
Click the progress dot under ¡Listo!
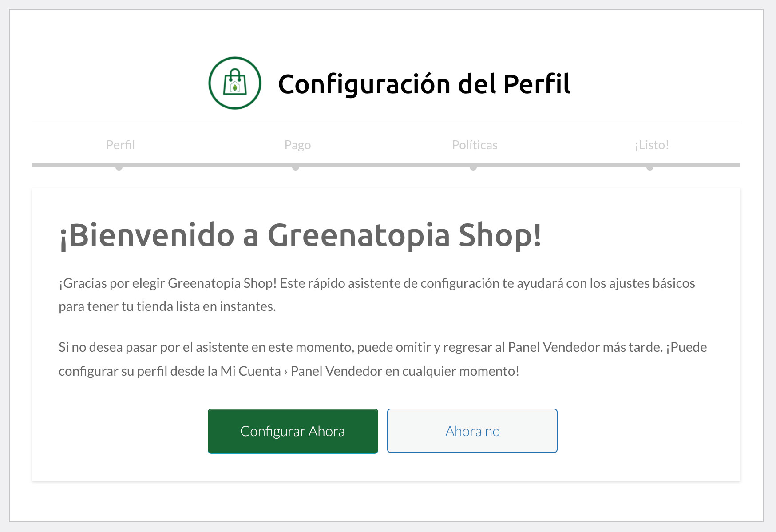650,167
